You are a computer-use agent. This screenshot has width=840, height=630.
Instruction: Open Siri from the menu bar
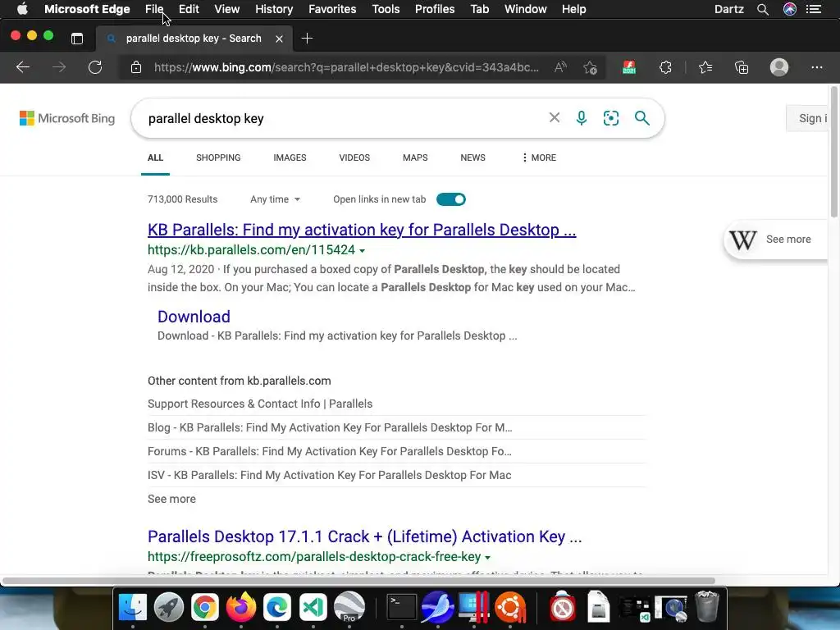click(790, 9)
